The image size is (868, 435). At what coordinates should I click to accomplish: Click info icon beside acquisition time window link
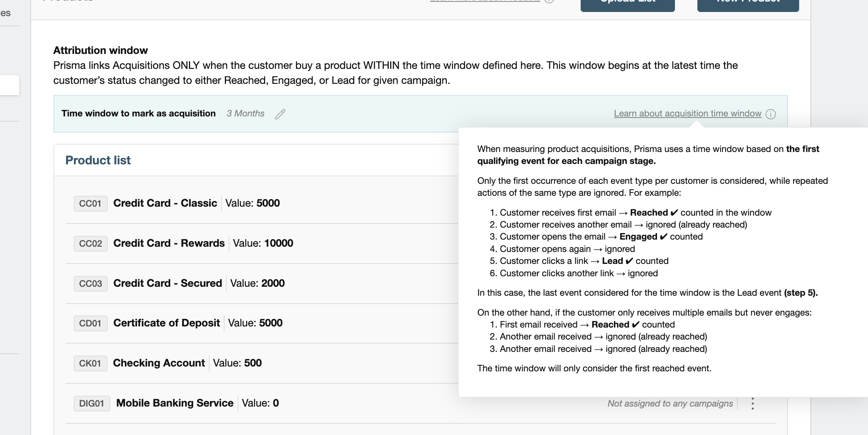coord(771,114)
